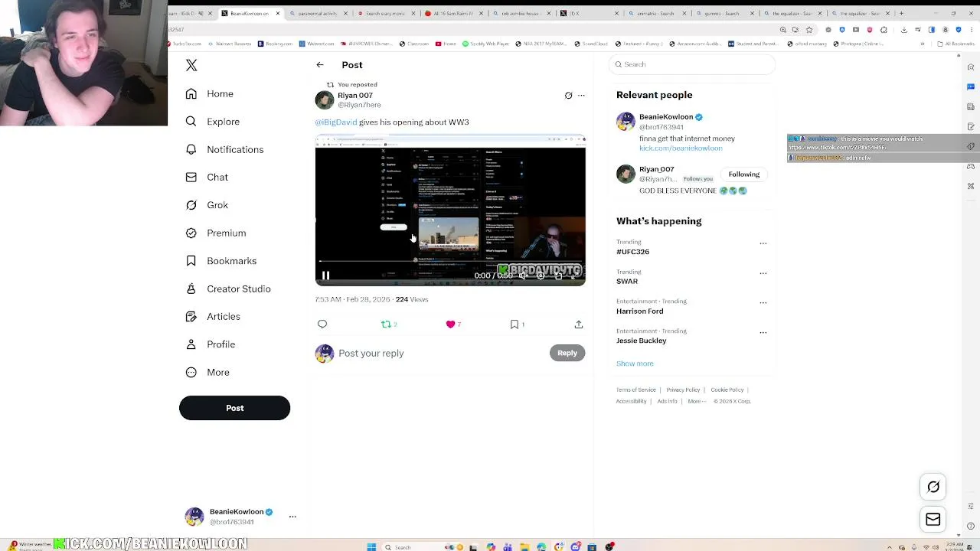Click the grey Reply button
980x551 pixels.
(567, 353)
